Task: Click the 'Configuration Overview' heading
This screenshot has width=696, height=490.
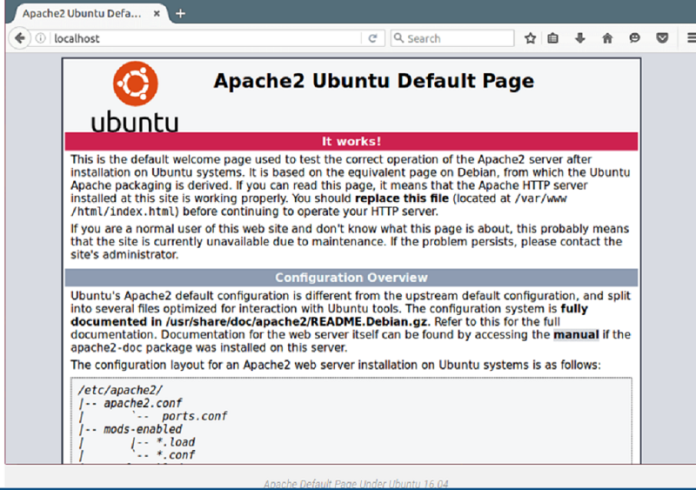Action: point(351,278)
